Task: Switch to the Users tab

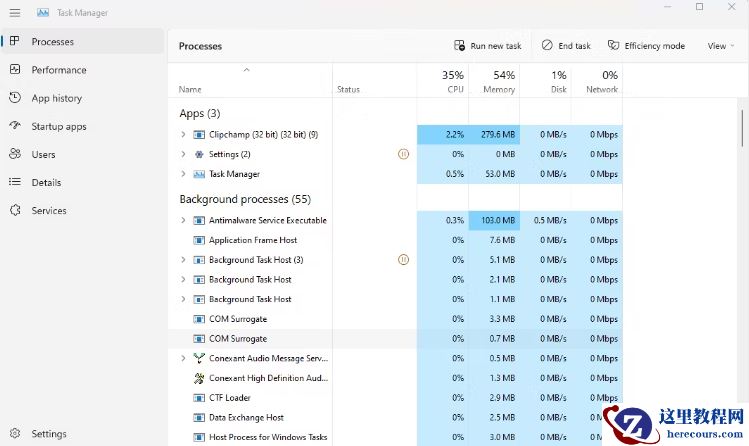Action: click(x=82, y=154)
